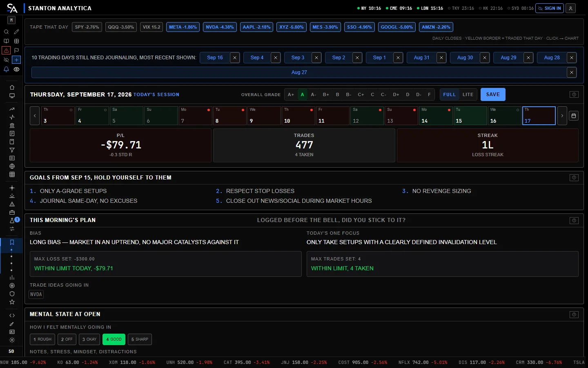This screenshot has height=368, width=588.
Task: Collapse the This Morning's Plan section
Action: point(574,220)
